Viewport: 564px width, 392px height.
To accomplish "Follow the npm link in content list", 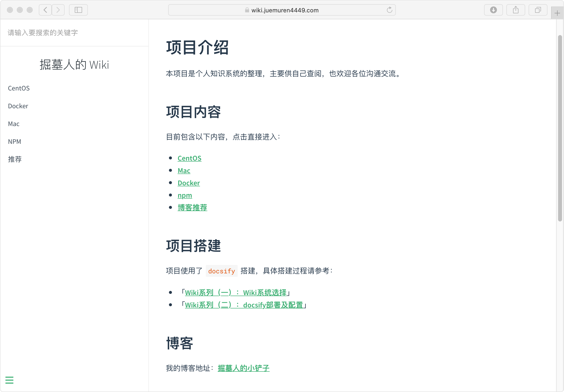I will tap(185, 195).
